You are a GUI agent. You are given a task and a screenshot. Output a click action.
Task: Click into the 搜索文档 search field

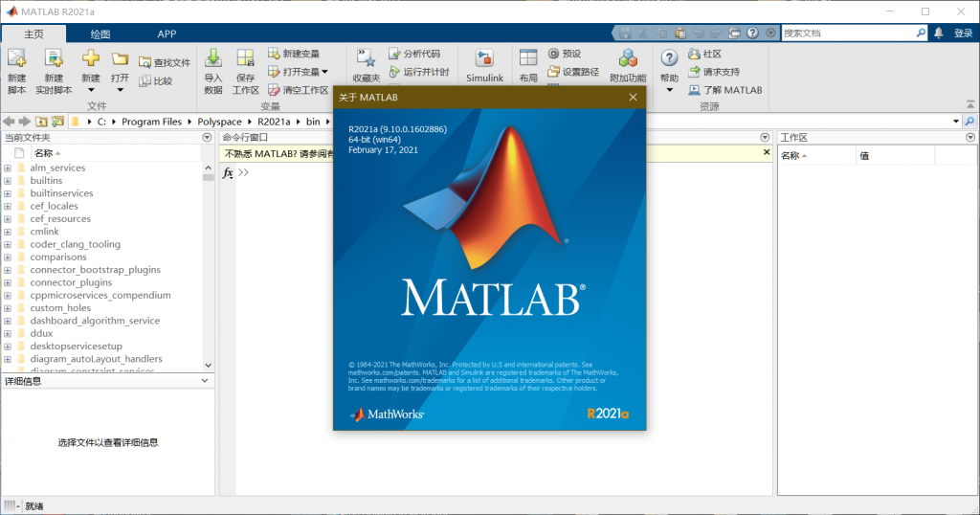(x=848, y=34)
